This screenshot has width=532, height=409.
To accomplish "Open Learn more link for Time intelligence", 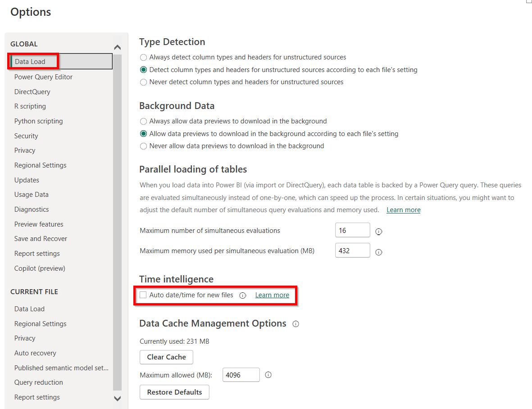I will (x=272, y=295).
